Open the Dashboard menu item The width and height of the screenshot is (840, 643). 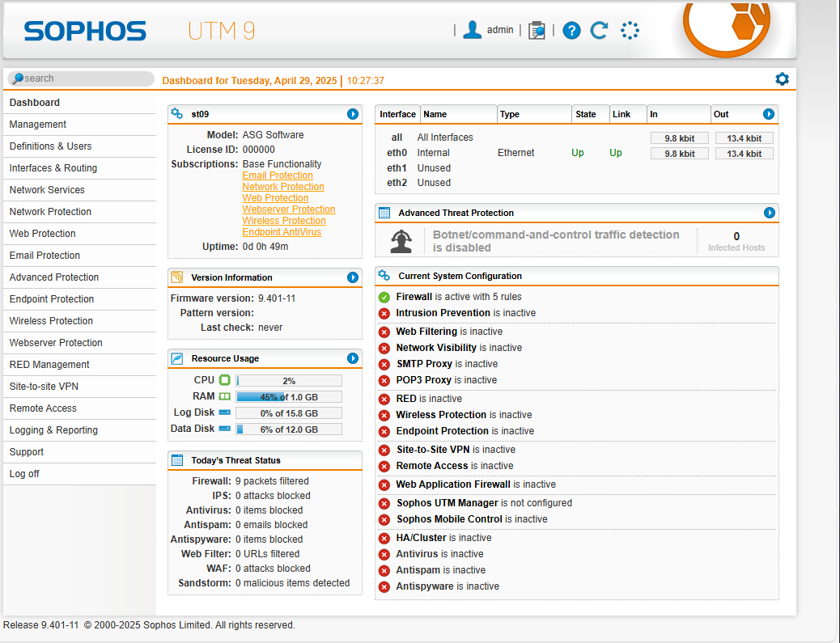(80, 102)
